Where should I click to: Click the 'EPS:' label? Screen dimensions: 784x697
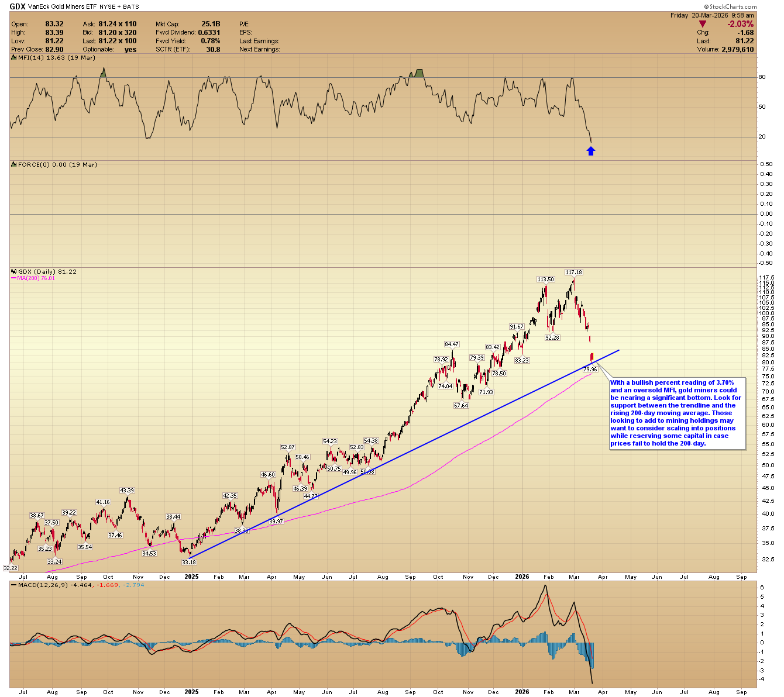click(245, 33)
